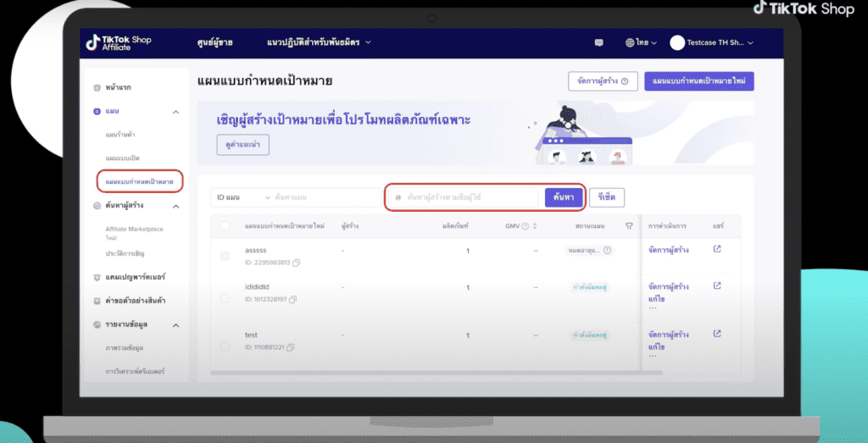868x443 pixels.
Task: Collapse the แผน section chevron
Action: [x=176, y=113]
